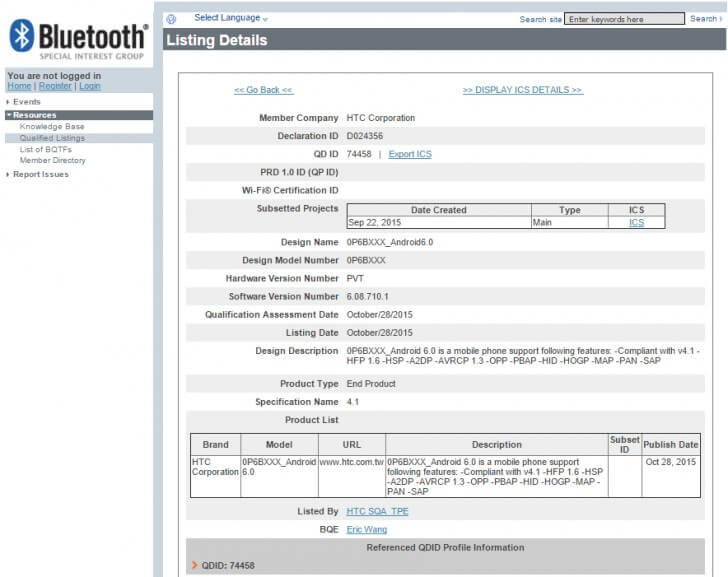This screenshot has width=728, height=577.
Task: Open Member Directory in sidebar
Action: tap(53, 160)
